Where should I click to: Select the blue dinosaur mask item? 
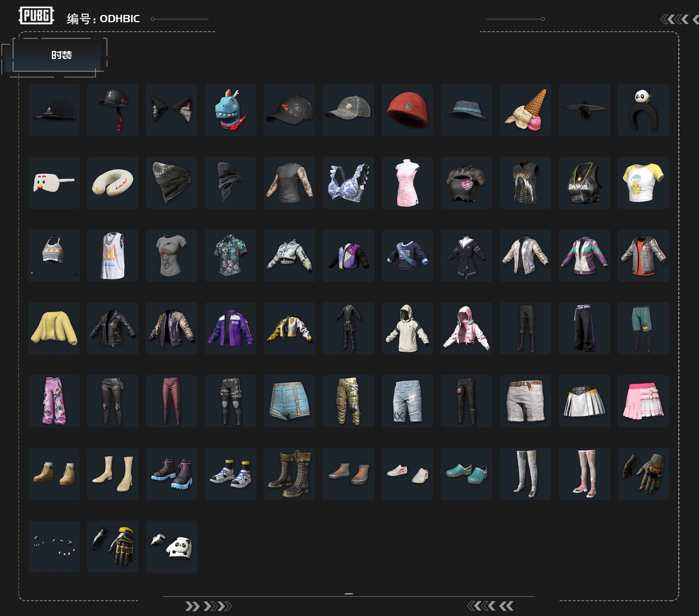230,110
